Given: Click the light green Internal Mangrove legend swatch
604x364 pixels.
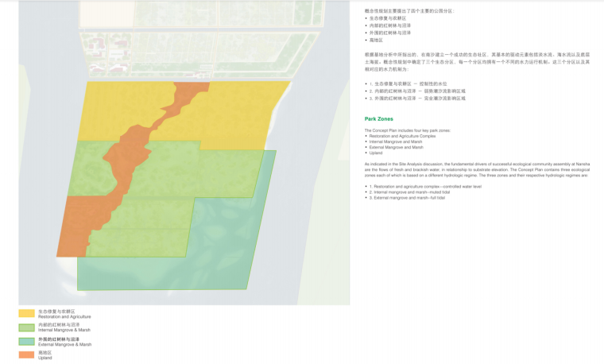Looking at the screenshot, I should coord(26,327).
